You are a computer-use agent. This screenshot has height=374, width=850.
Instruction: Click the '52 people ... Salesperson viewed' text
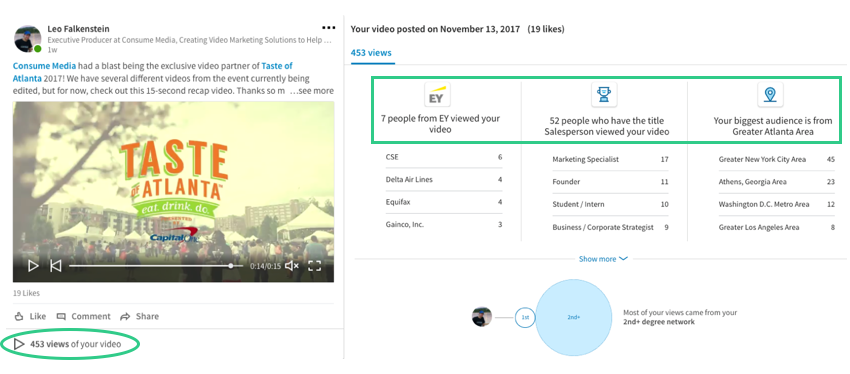[607, 126]
